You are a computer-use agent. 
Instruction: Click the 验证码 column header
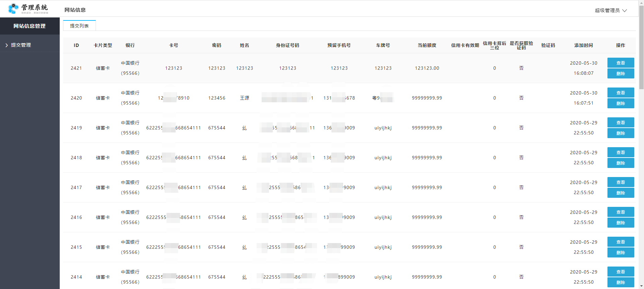click(x=548, y=45)
